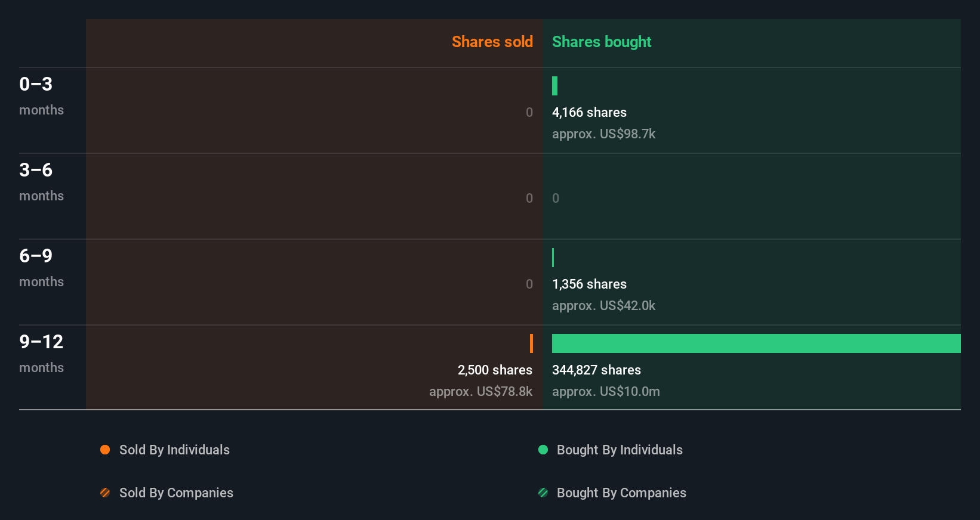Screen dimensions: 980x520
Task: Select the 344,827 shares value
Action: click(x=596, y=370)
